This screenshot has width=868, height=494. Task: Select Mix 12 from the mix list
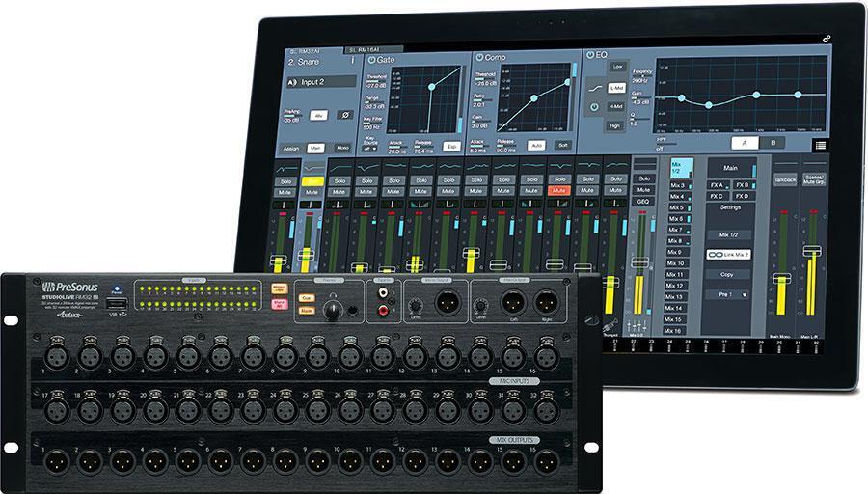pos(675,286)
